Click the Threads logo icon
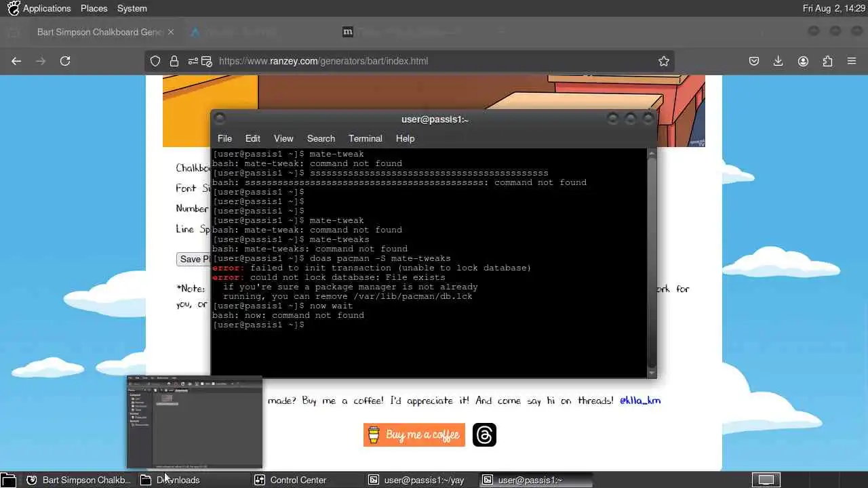Screen dimensions: 868x488 [x=484, y=434]
